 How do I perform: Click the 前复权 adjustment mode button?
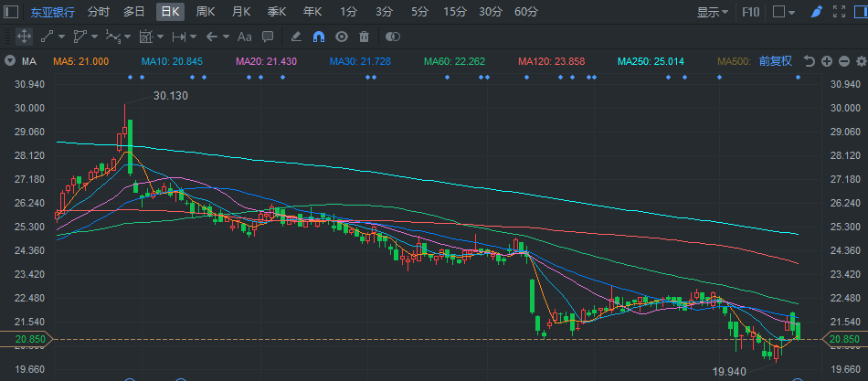(x=776, y=61)
